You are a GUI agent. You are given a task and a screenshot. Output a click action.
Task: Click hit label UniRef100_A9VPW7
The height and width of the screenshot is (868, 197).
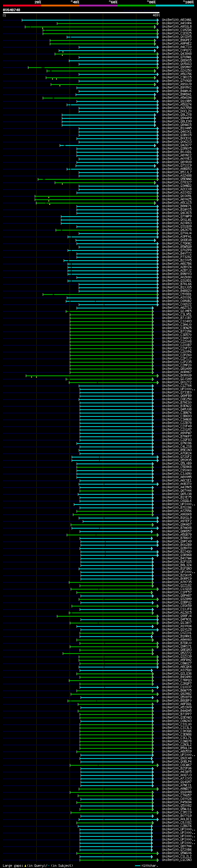176,433
